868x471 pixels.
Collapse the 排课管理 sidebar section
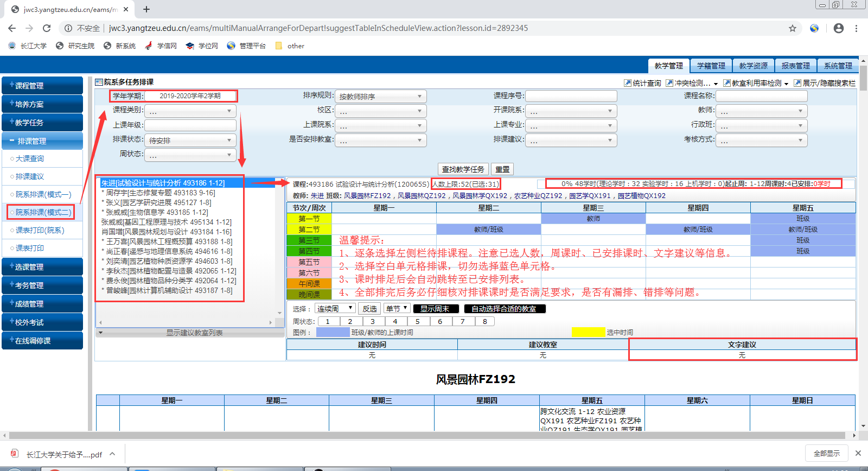42,141
